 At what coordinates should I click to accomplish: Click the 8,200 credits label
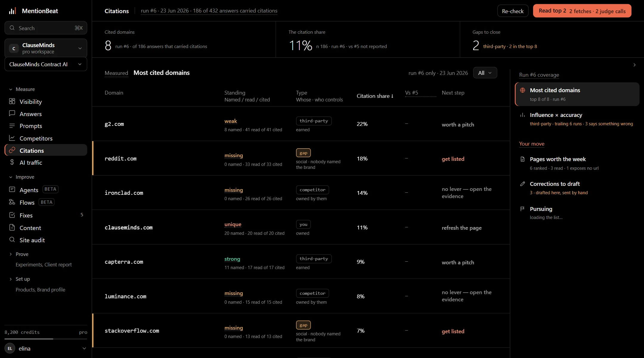click(x=22, y=332)
